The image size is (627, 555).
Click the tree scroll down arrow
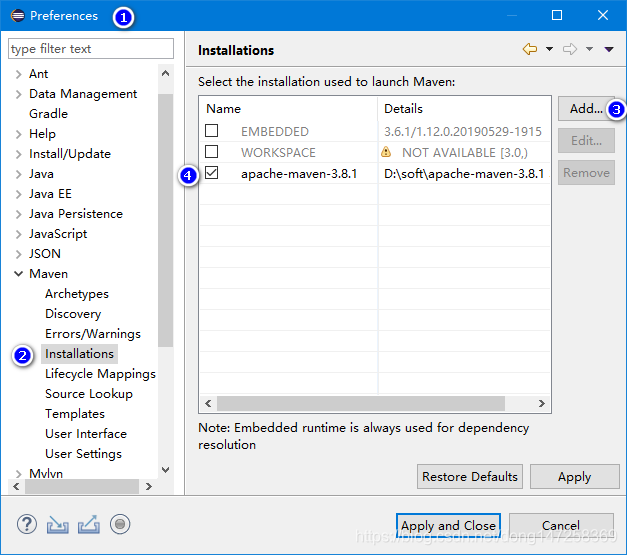[166, 469]
